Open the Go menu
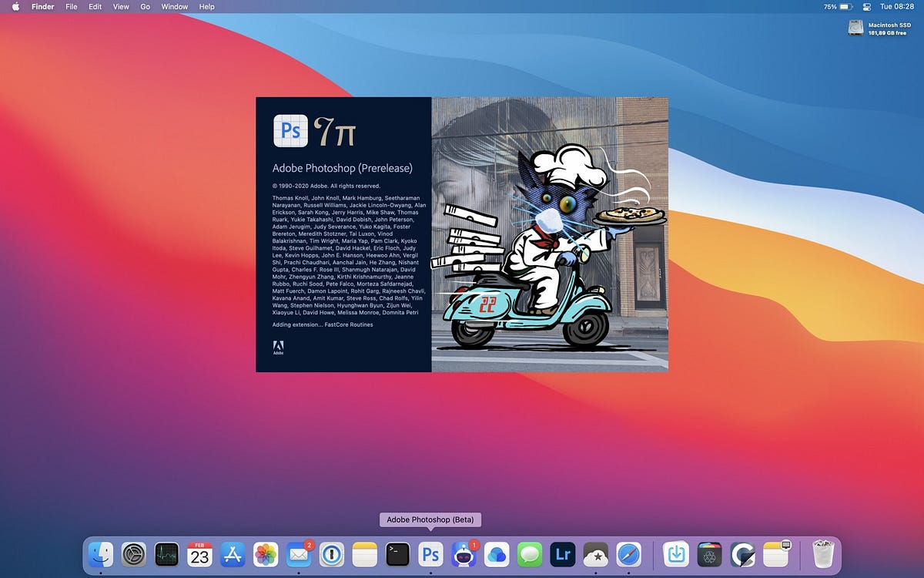Viewport: 924px width, 578px height. click(x=146, y=6)
